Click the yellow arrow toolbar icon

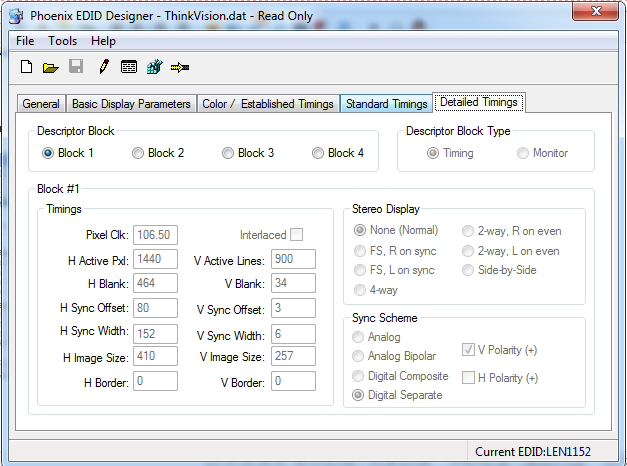(x=181, y=67)
